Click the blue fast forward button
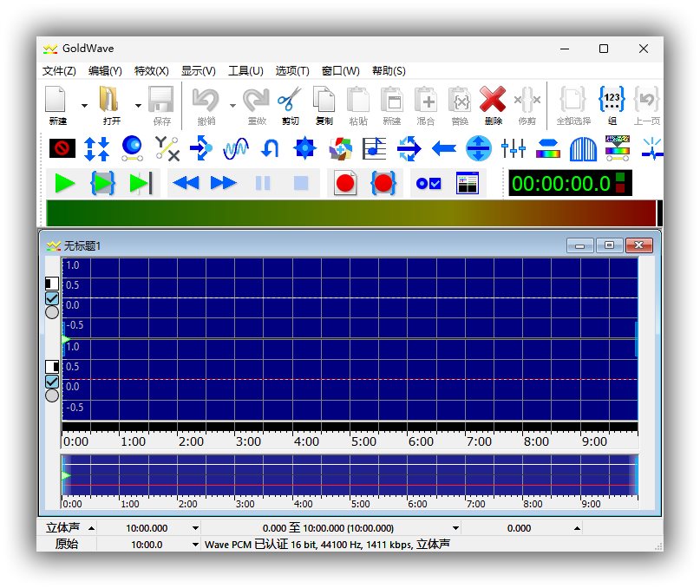The height and width of the screenshot is (588, 700). coord(223,183)
